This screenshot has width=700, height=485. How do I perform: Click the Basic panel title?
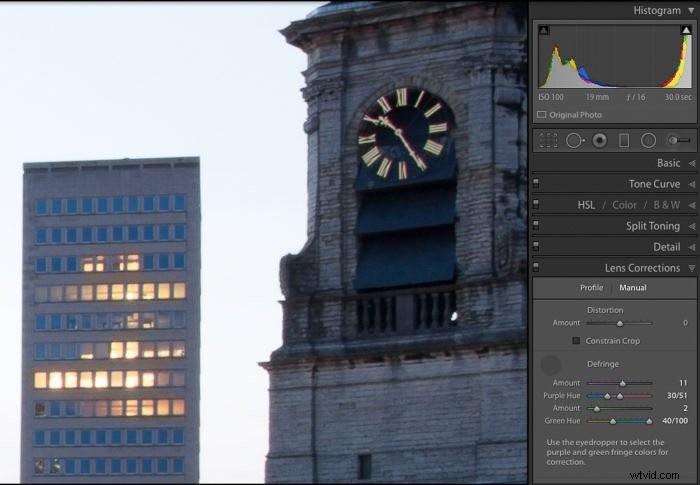pos(668,163)
